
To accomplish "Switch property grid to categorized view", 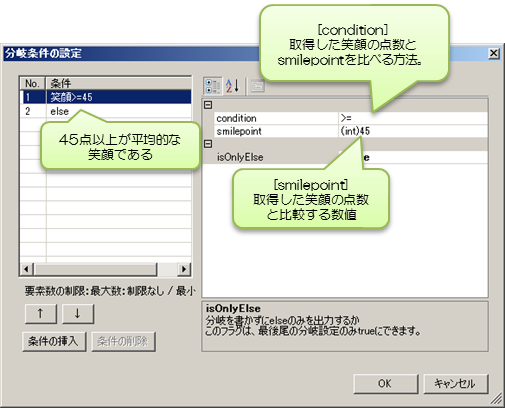I will coord(213,86).
